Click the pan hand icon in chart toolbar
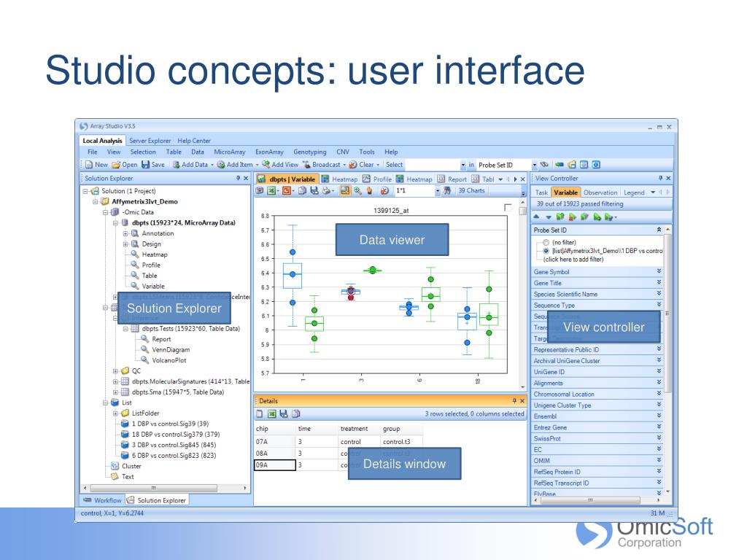This screenshot has width=747, height=560. [369, 191]
